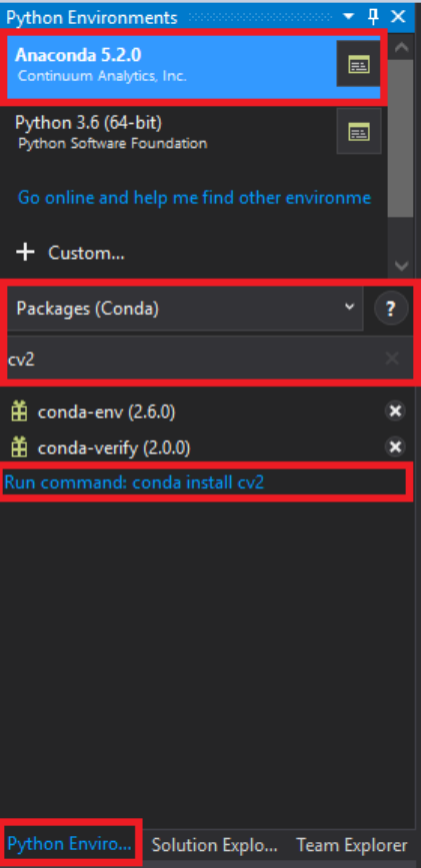Click Go online and help find environments link
Image resolution: width=421 pixels, height=868 pixels.
point(194,198)
